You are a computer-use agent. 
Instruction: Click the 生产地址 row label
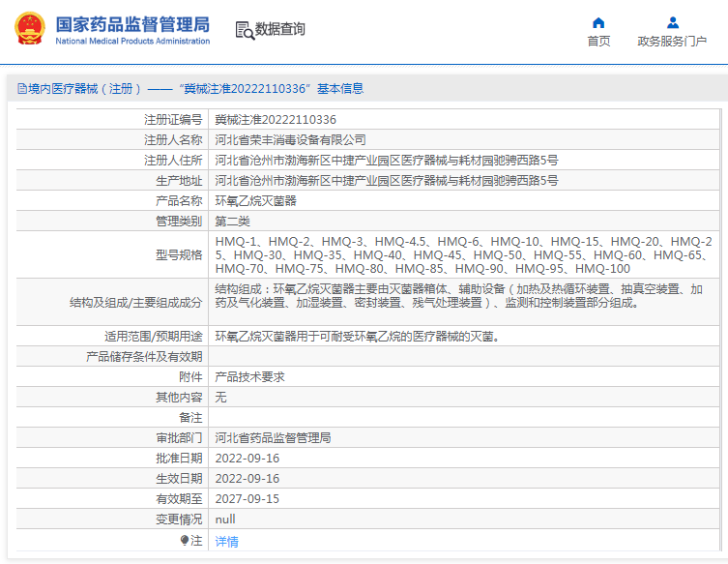click(179, 181)
